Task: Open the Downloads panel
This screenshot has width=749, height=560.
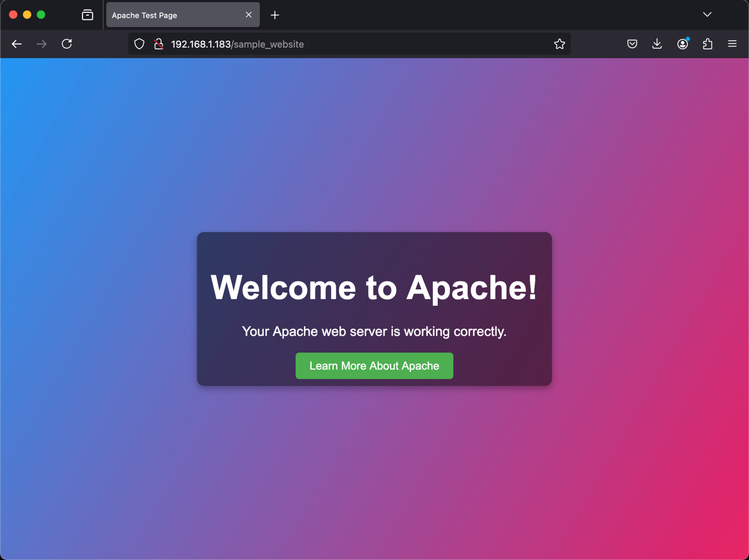Action: pos(657,44)
